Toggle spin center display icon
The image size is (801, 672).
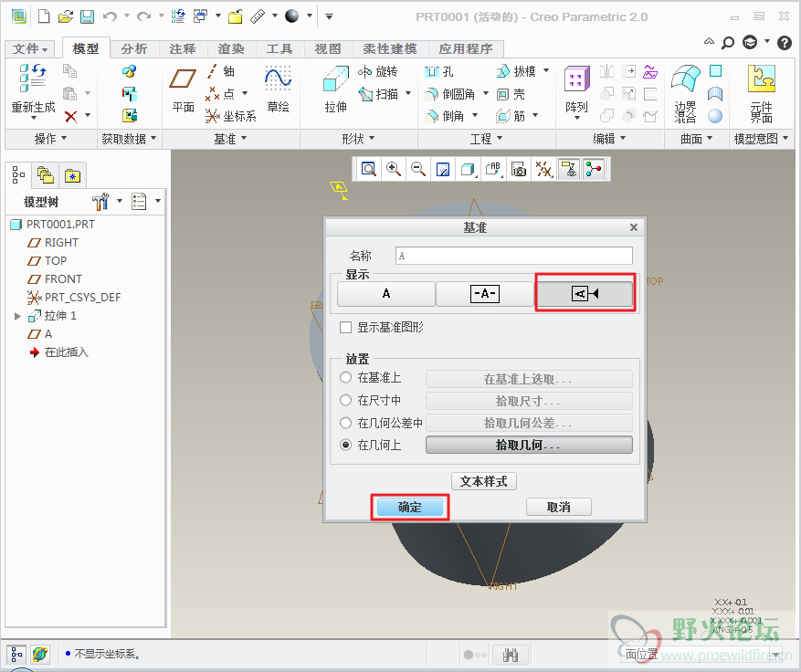click(593, 169)
